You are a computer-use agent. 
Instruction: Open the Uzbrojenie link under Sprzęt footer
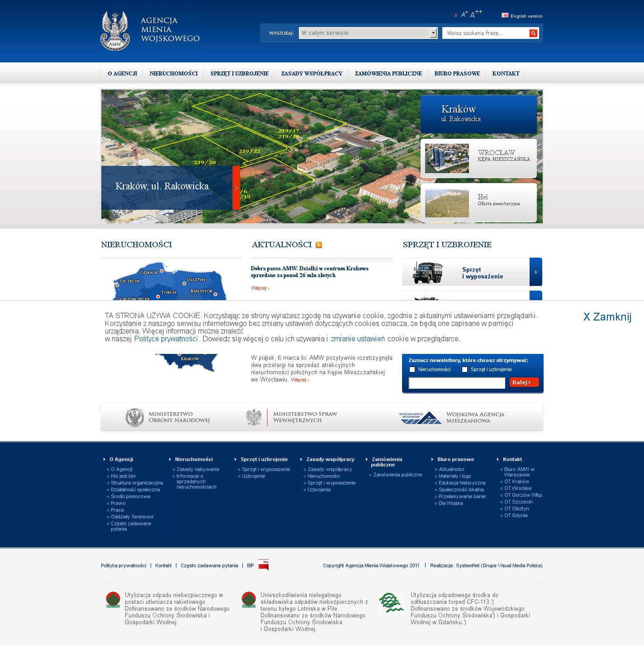pos(253,476)
